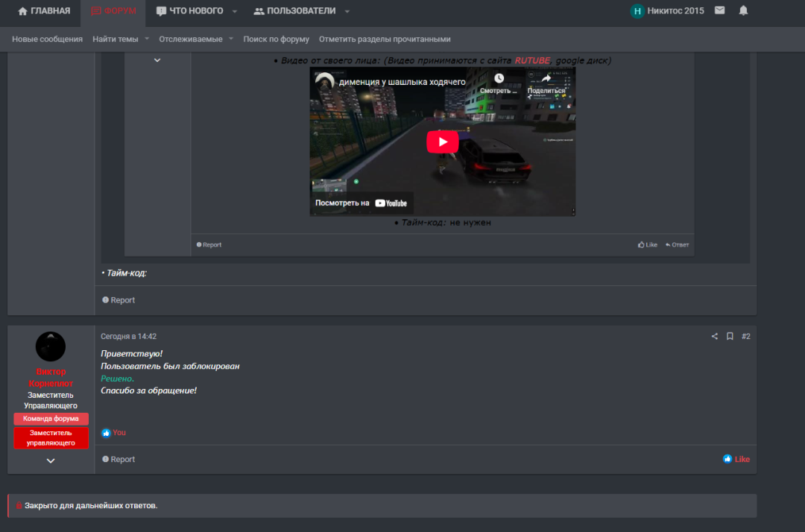The image size is (805, 532).
Task: Click the video's Share arrow icon
Action: 546,79
